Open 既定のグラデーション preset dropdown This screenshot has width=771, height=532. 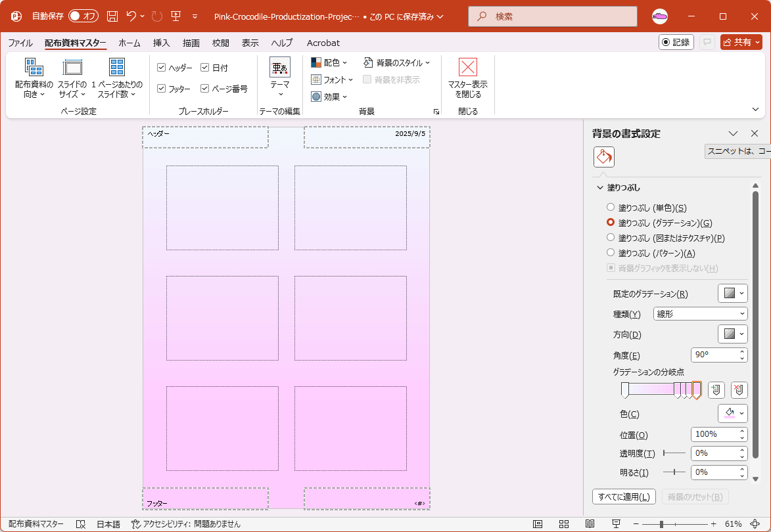(733, 294)
